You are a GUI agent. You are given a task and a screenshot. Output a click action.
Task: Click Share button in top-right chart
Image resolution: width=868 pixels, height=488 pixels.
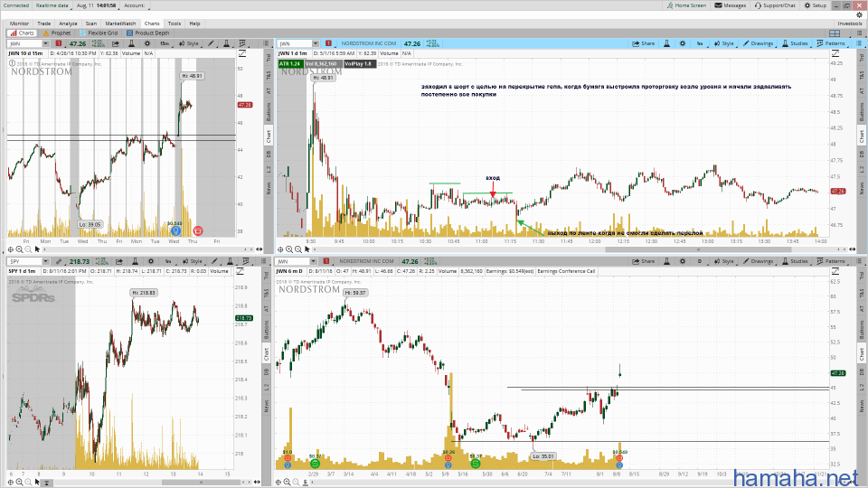(x=643, y=43)
